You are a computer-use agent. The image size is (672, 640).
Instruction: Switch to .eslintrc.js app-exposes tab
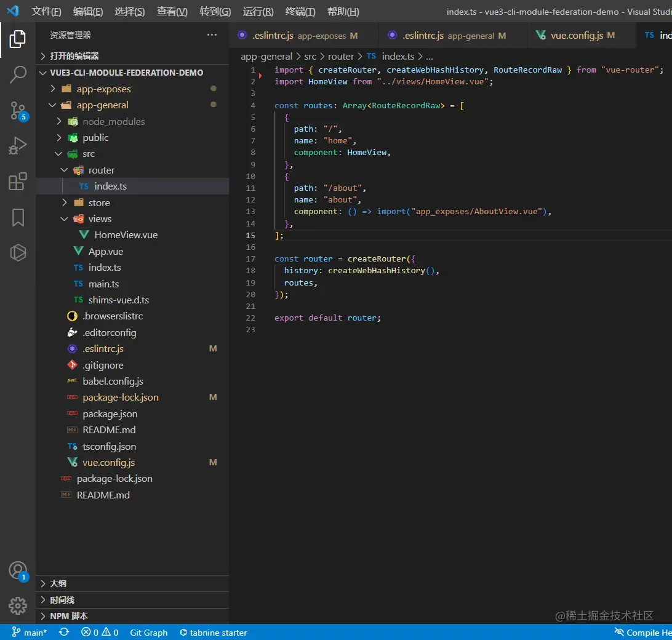(x=303, y=36)
